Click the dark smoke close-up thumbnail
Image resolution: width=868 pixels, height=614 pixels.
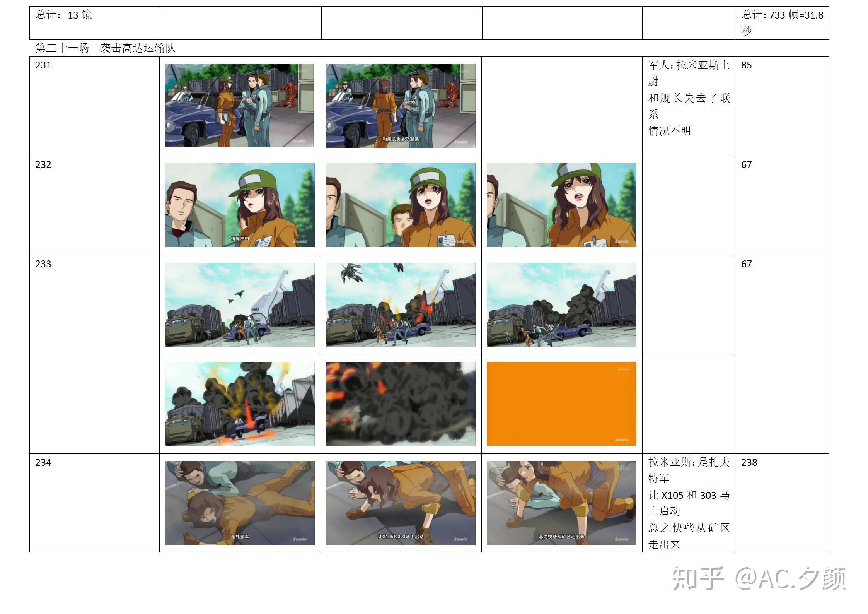coord(401,404)
